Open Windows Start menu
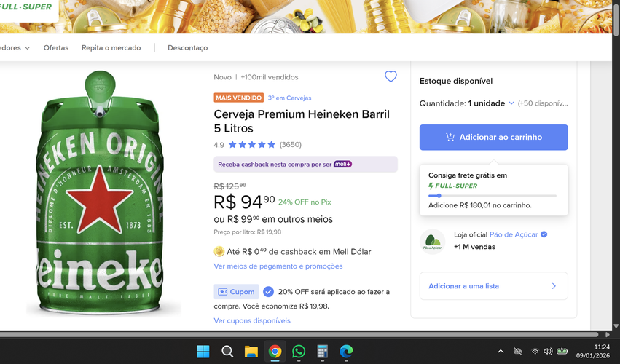Image resolution: width=620 pixels, height=364 pixels. click(203, 351)
